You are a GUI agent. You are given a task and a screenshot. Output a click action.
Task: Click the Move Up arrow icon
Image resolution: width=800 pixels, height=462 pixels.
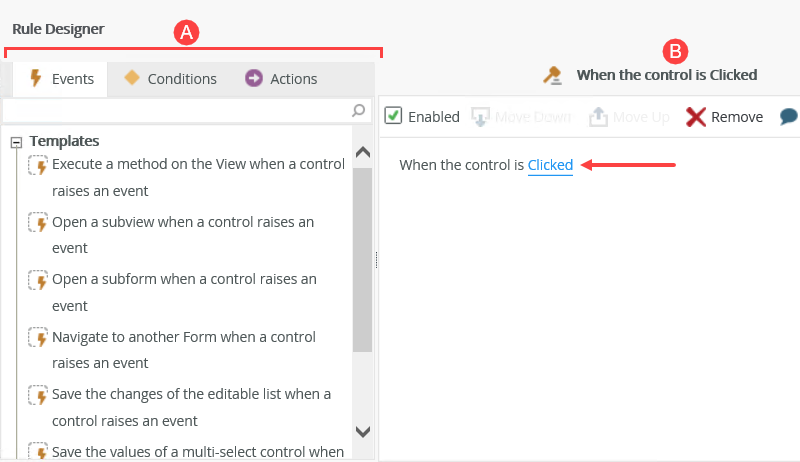598,117
